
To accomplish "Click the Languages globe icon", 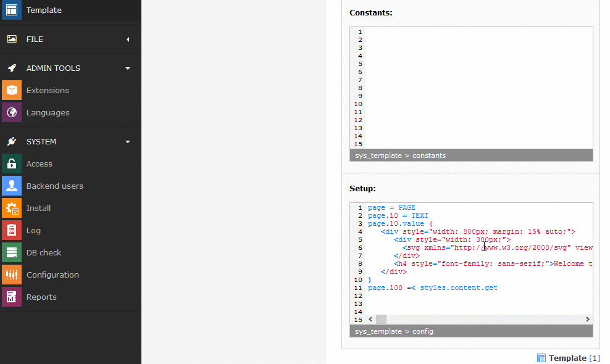I will pos(12,112).
